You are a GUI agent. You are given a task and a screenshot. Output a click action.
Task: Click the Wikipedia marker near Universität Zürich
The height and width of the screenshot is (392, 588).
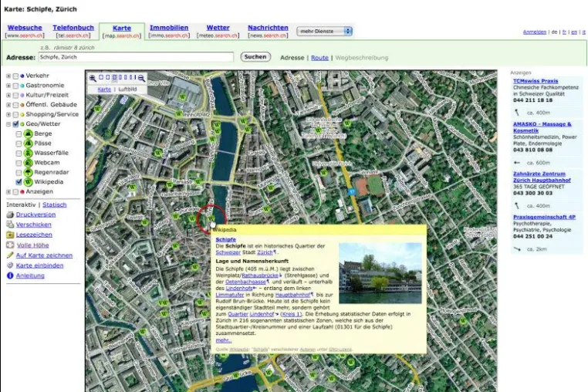click(323, 173)
